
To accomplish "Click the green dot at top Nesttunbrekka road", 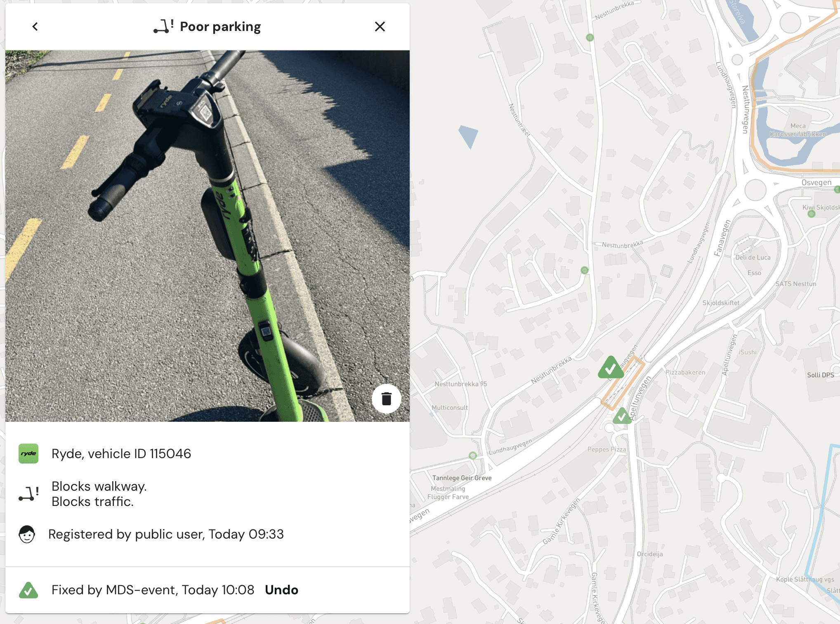I will [x=590, y=38].
